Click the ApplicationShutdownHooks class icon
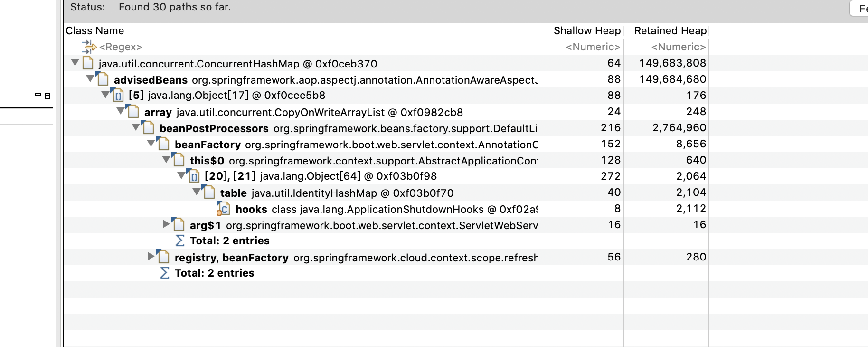 point(223,209)
